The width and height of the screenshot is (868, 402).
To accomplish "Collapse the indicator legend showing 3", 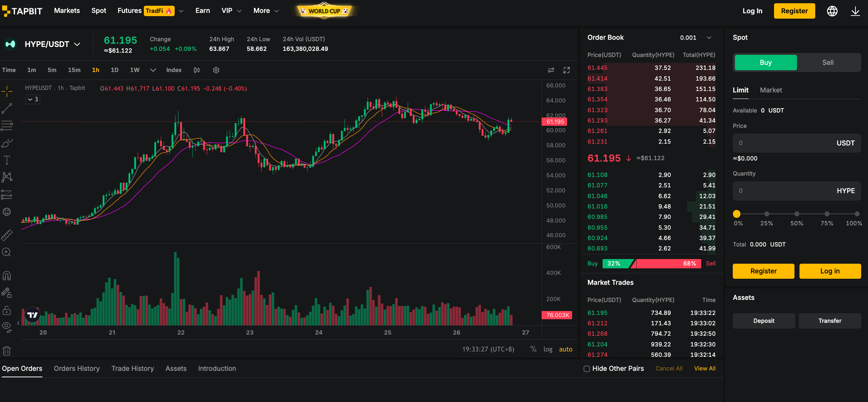I will (33, 99).
